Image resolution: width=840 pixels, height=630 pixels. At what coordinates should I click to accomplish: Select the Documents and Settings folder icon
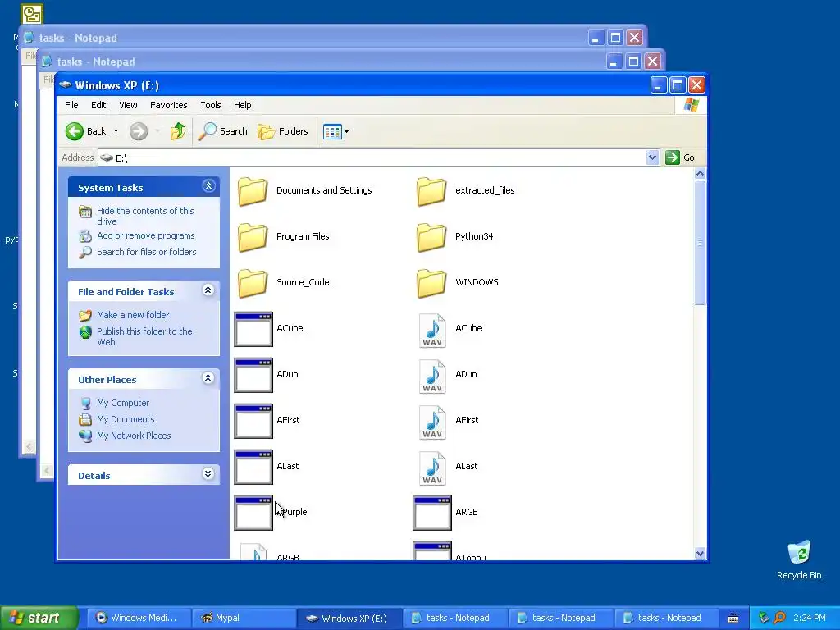point(253,190)
